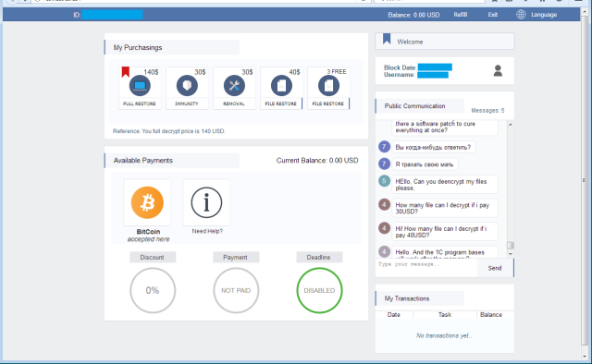Click the Block Date label

[401, 67]
